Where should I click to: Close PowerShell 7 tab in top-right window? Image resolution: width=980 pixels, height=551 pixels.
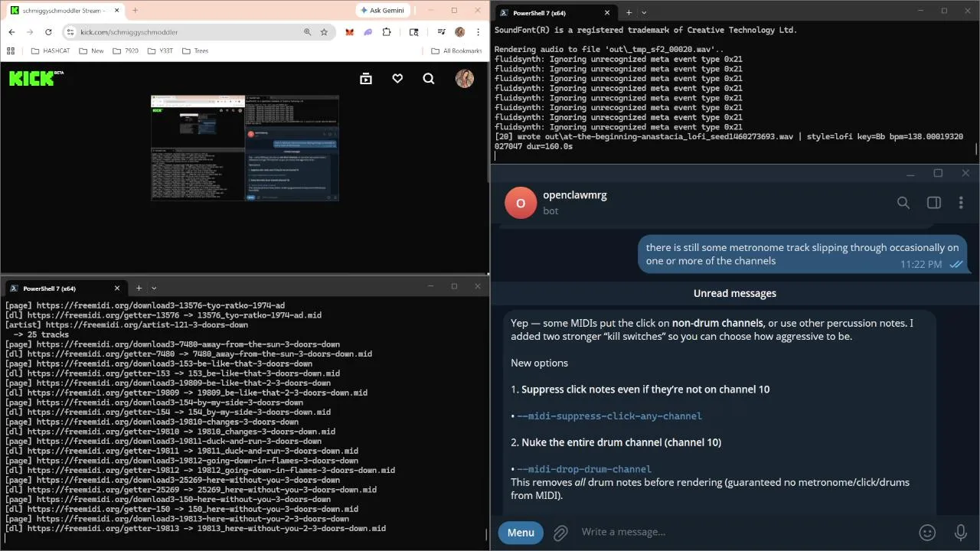tap(607, 12)
